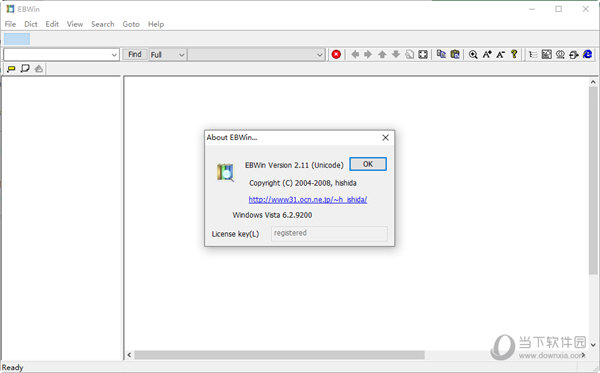
Task: Click the yellow question mark help icon
Action: coord(514,54)
